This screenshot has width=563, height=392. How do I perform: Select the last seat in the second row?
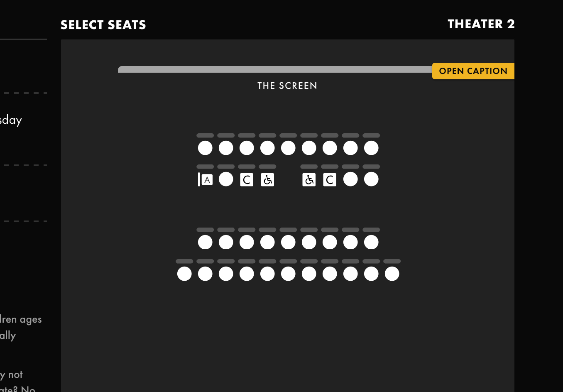(371, 179)
